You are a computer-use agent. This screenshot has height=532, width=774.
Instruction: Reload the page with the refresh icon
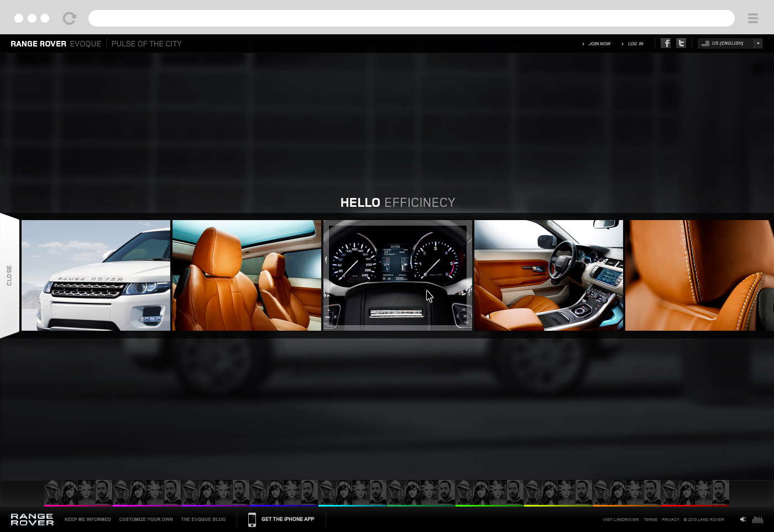tap(69, 18)
